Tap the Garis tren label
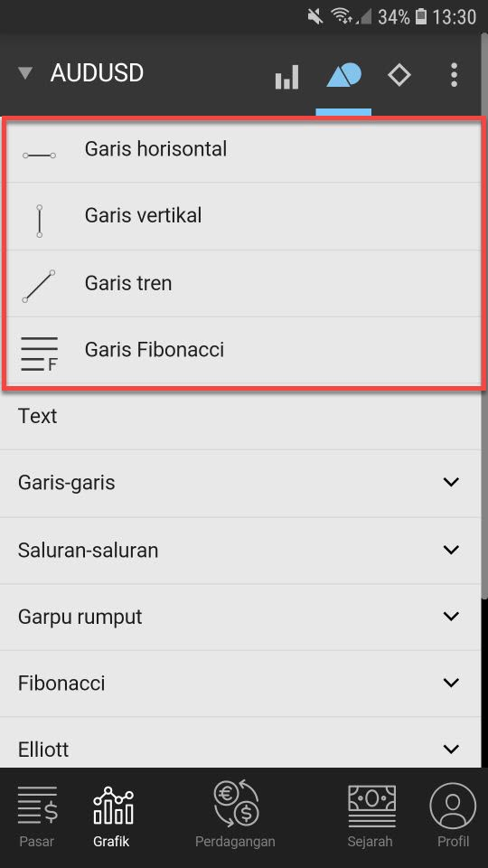 click(x=127, y=283)
